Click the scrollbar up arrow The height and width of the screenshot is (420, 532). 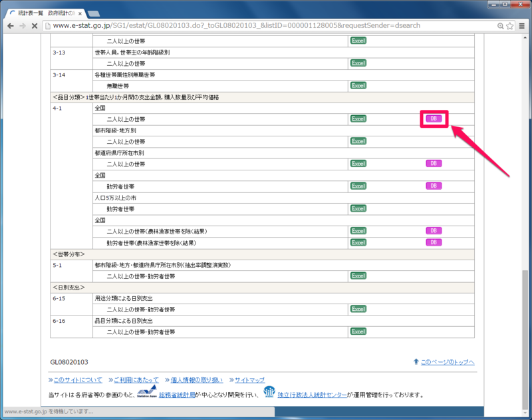point(525,37)
